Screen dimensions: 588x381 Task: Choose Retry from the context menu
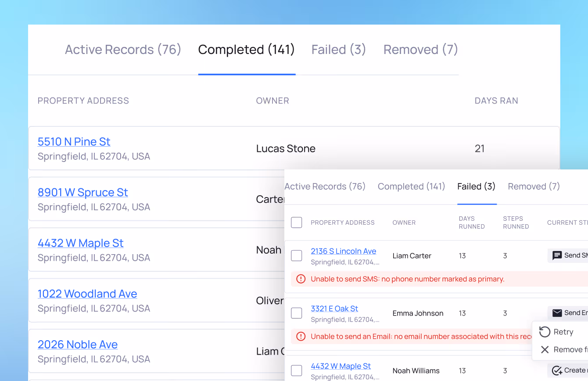[x=563, y=332]
